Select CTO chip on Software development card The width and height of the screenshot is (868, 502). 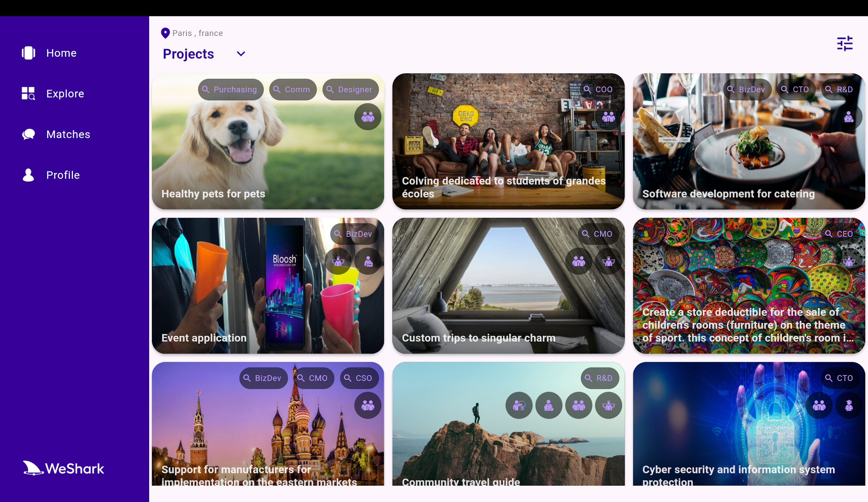(796, 90)
